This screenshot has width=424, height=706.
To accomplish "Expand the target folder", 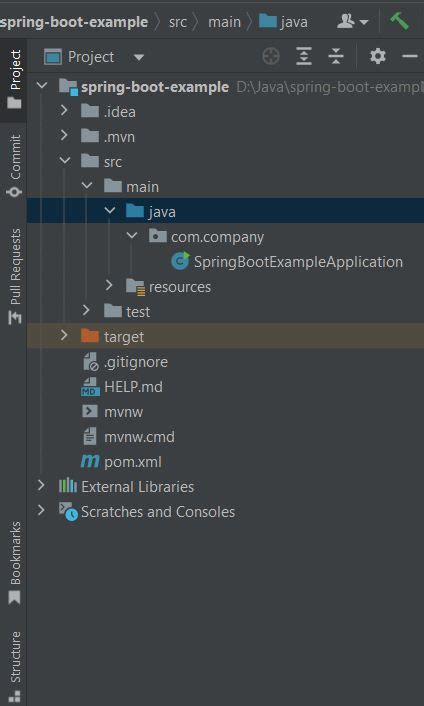I will [64, 335].
